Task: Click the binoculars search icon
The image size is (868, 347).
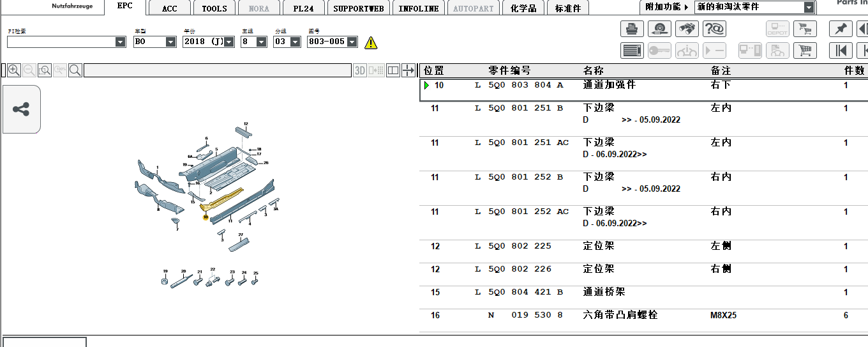Action: point(687,29)
